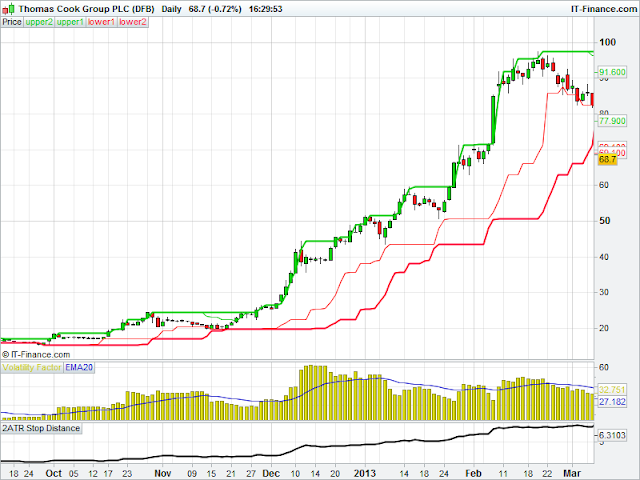Click the 30 price axis label
Viewport: 640px width, 480px height.
pos(605,292)
